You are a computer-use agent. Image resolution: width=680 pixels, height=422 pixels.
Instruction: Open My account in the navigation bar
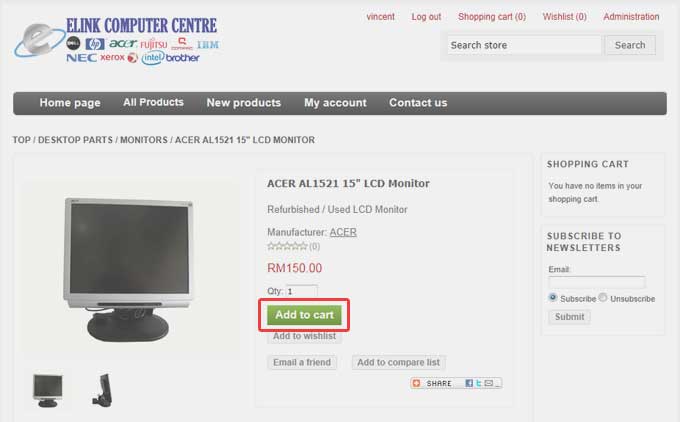(335, 103)
